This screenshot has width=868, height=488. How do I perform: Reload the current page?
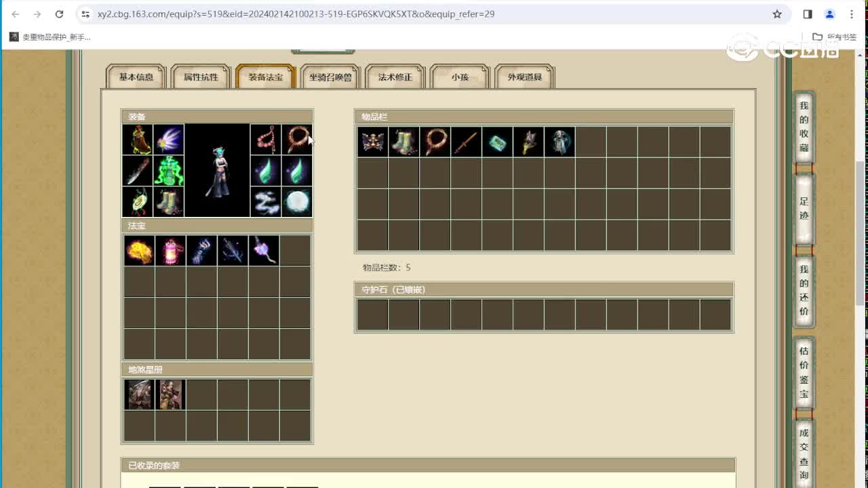pyautogui.click(x=59, y=14)
